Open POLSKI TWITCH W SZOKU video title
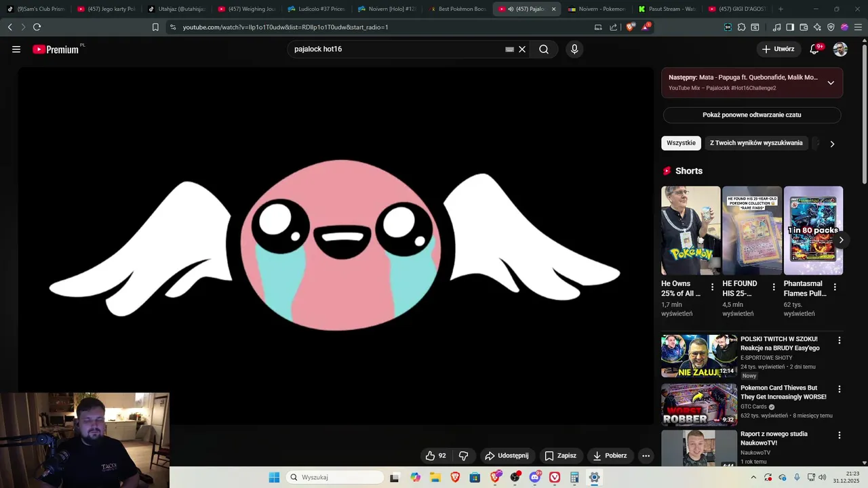The width and height of the screenshot is (868, 488). [x=780, y=344]
